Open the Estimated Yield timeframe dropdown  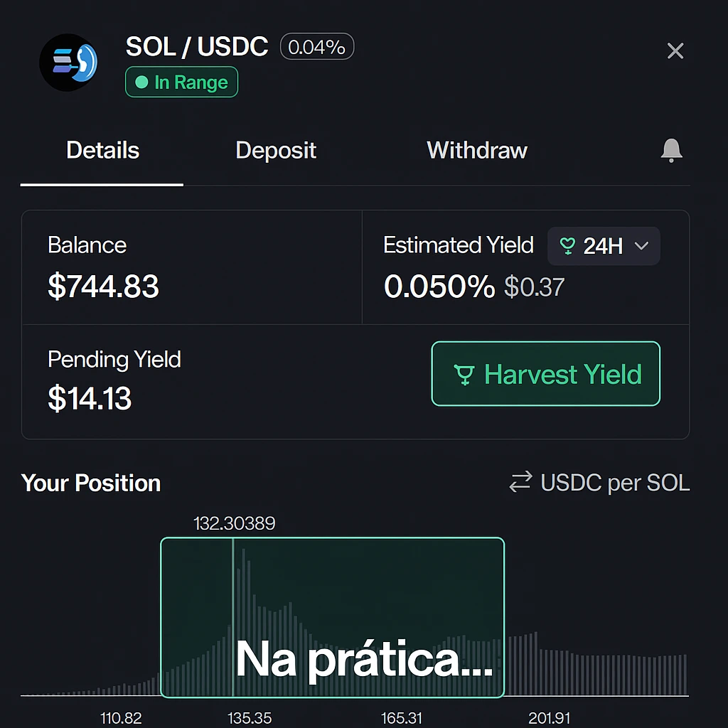pyautogui.click(x=604, y=246)
